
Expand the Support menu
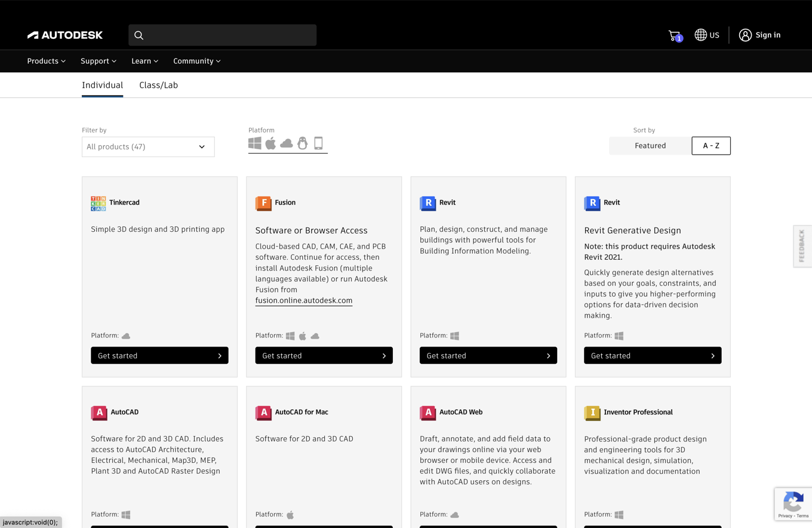99,61
